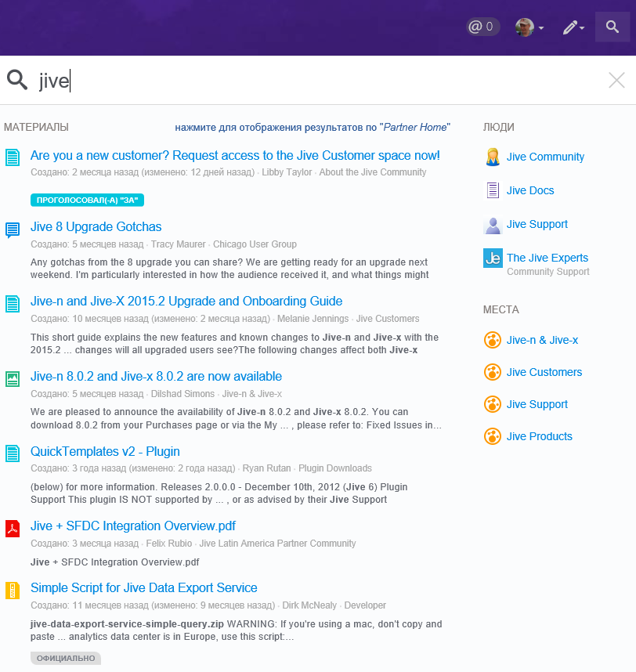
Task: Open The Jive Experts profile
Action: pyautogui.click(x=547, y=258)
